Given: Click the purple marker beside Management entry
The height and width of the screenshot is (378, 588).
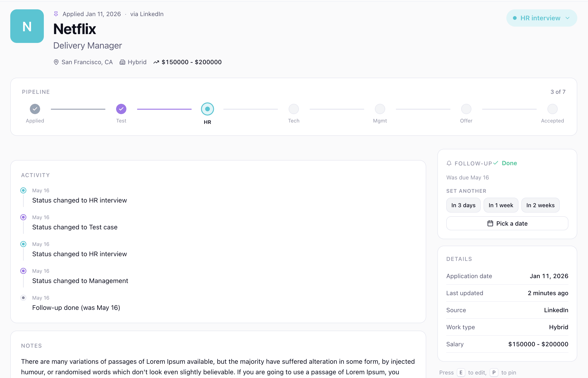Looking at the screenshot, I should [x=23, y=271].
